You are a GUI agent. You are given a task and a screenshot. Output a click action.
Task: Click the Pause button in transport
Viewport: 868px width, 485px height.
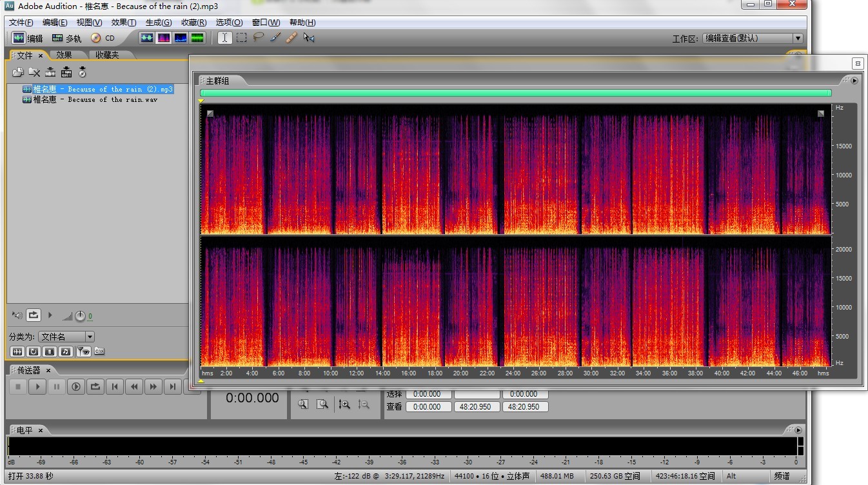click(x=57, y=386)
